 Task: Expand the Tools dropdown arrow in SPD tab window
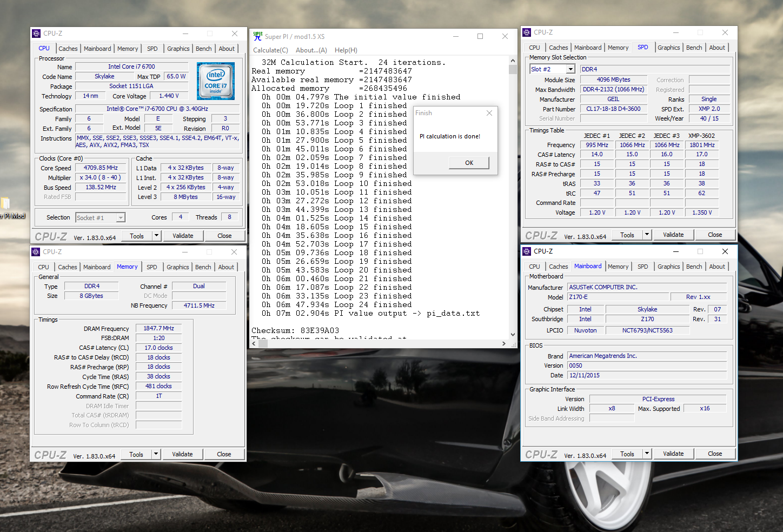(647, 235)
